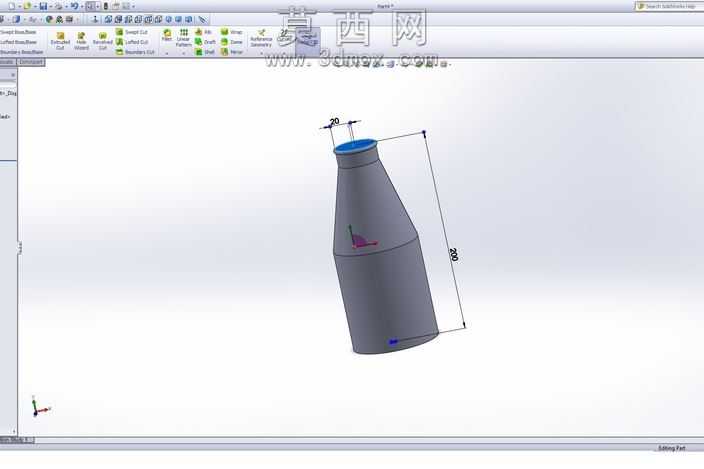The image size is (704, 469).
Task: Expand the Reference Geometry dropdown arrow
Action: pos(261,53)
